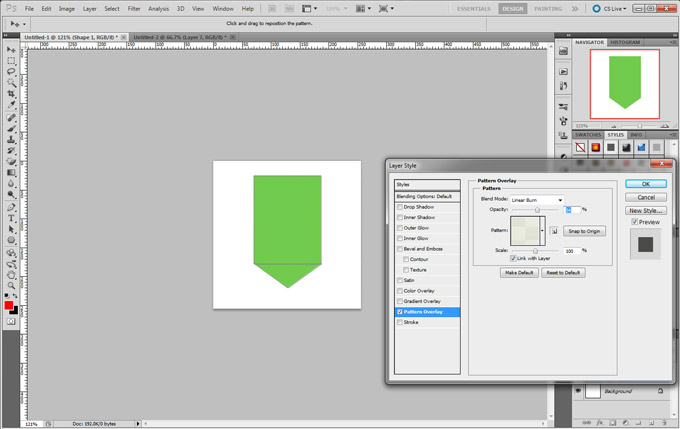The height and width of the screenshot is (429, 680).
Task: Apply the red no-style swatch in Styles
Action: pos(580,147)
